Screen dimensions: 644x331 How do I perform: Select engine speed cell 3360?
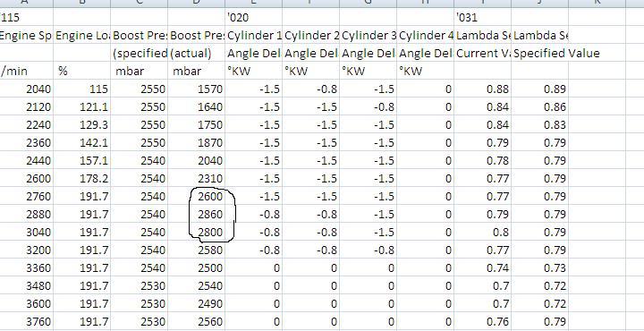coord(26,268)
